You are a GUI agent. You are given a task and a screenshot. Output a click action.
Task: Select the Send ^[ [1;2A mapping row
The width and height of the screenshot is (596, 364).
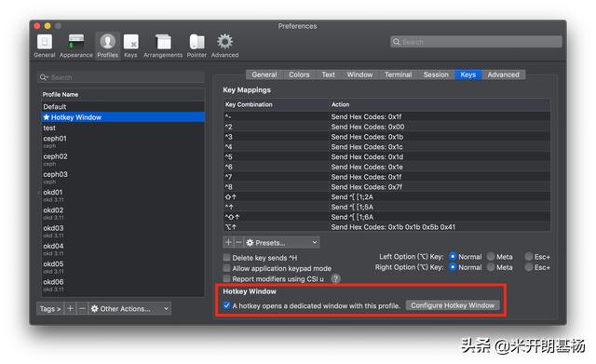click(386, 196)
